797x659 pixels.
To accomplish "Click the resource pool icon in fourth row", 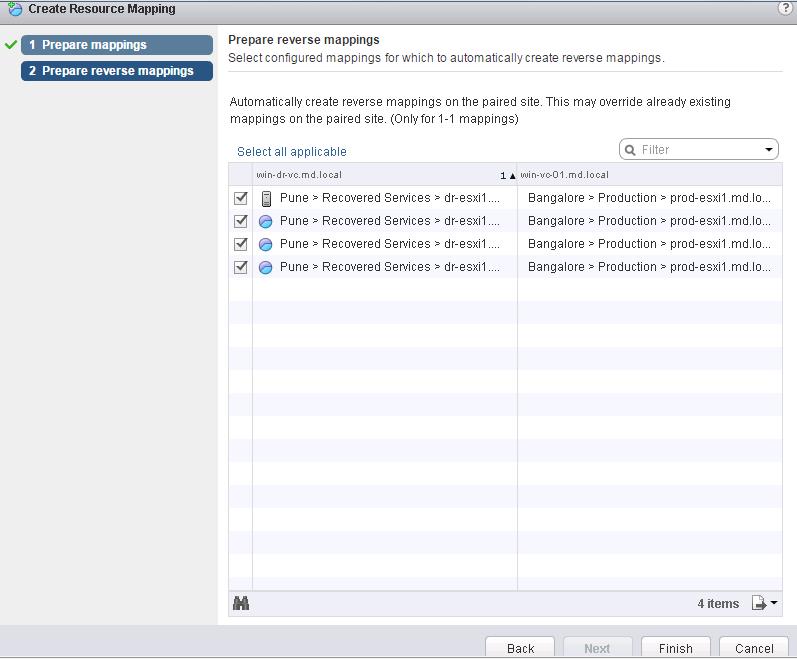I will coord(265,267).
